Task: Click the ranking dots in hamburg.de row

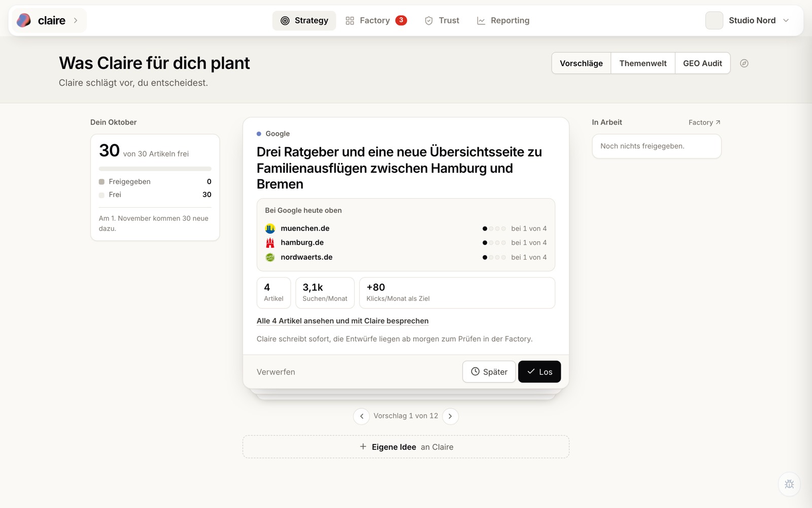Action: click(494, 243)
